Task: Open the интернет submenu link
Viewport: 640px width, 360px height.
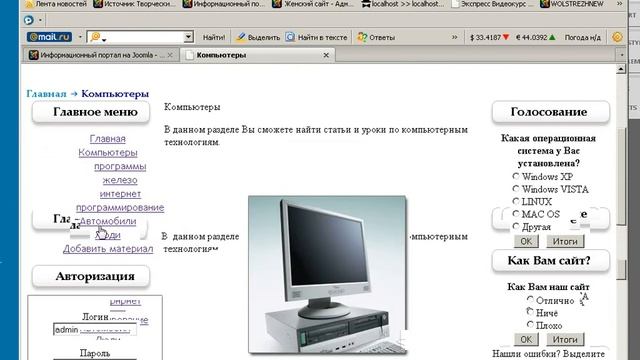Action: (x=120, y=194)
